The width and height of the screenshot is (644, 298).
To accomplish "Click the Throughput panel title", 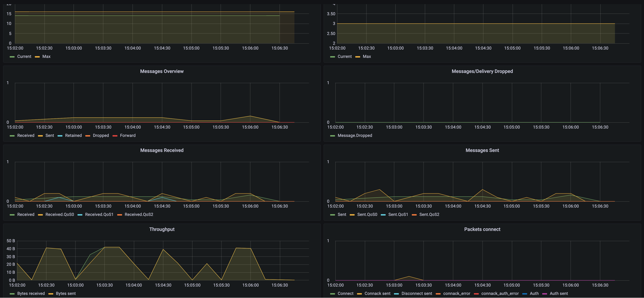I will point(162,229).
